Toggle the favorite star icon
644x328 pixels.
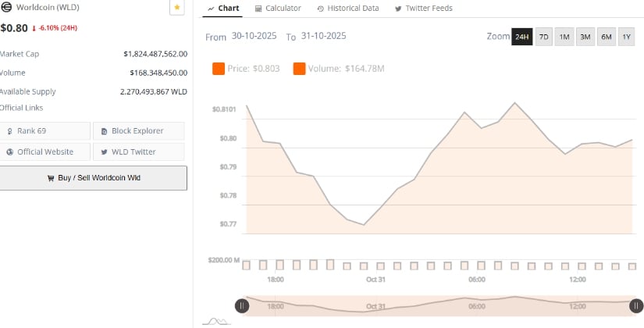pyautogui.click(x=177, y=7)
